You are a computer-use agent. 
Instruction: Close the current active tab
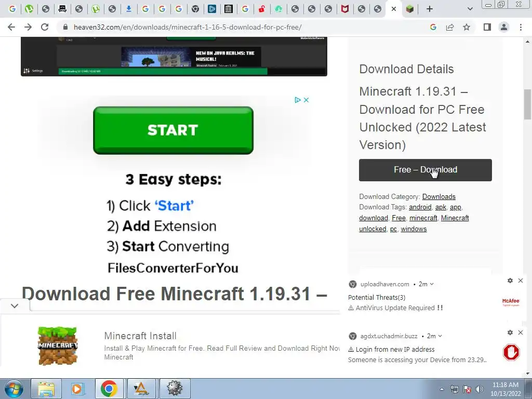coord(394,9)
